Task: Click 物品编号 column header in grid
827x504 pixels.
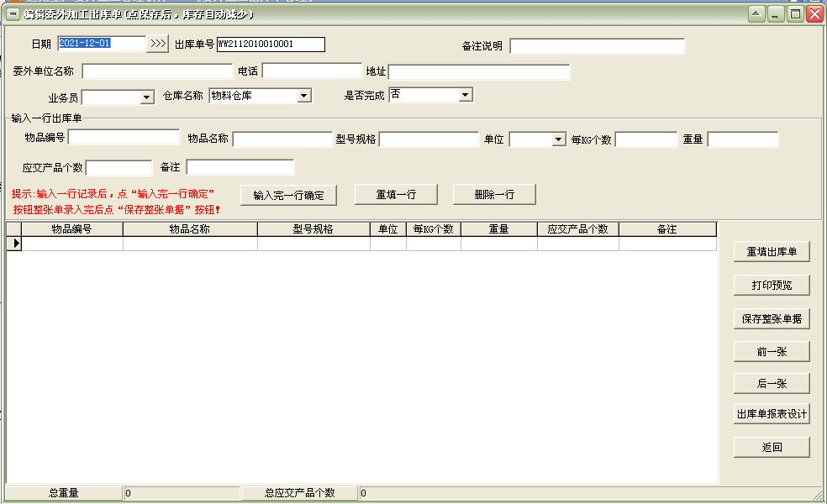Action: [x=71, y=229]
